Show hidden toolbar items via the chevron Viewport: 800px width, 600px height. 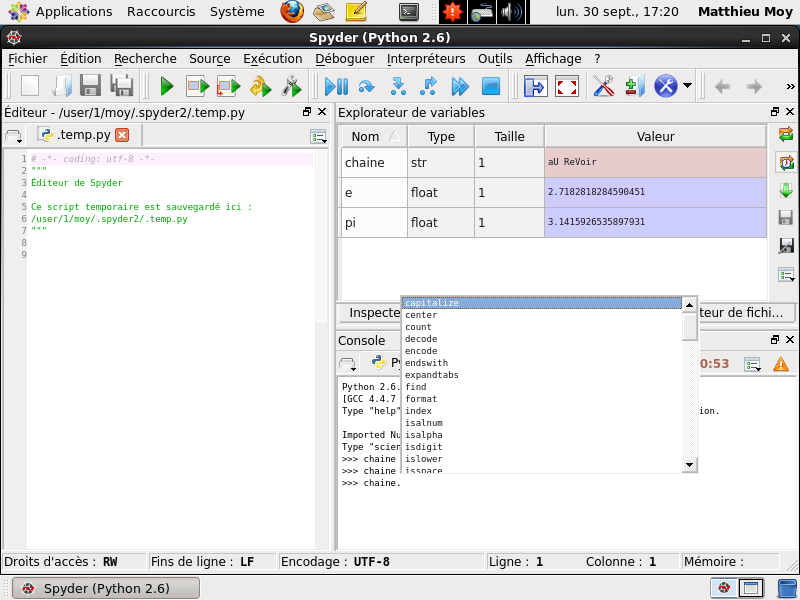pos(790,86)
